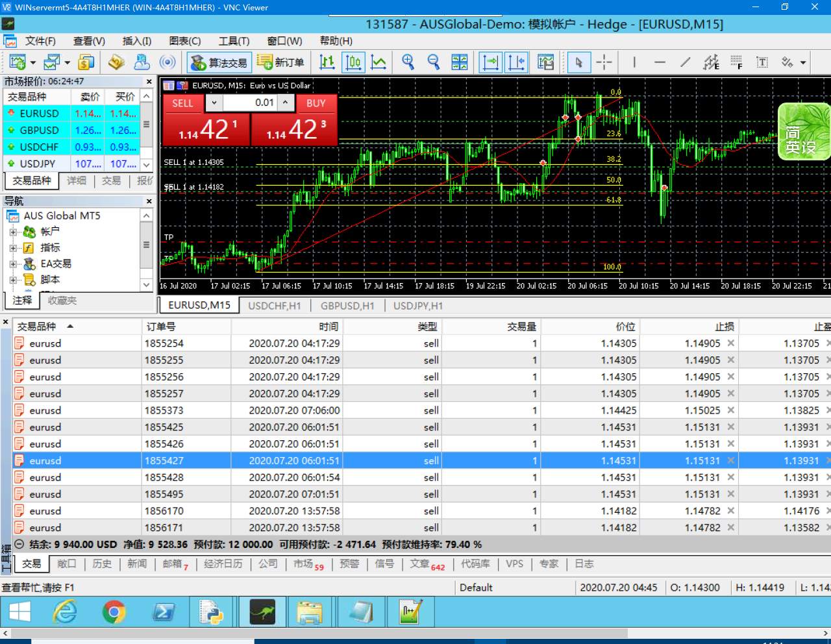
Task: Select the Fibonacci retracement tool
Action: point(737,62)
